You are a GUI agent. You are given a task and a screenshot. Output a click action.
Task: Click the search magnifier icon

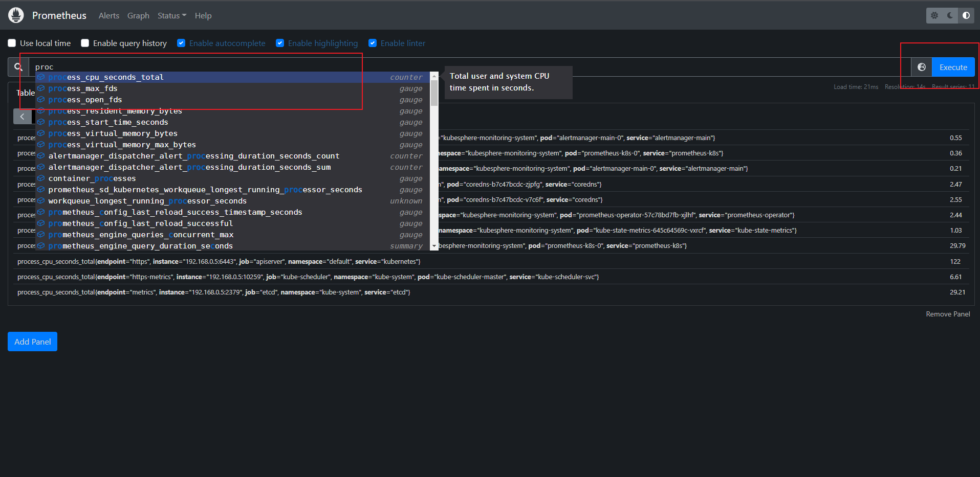(18, 67)
